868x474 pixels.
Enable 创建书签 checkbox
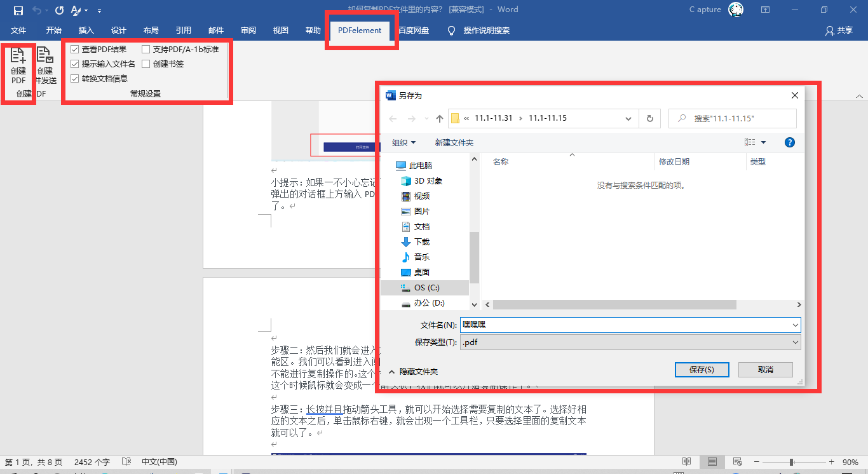pos(146,64)
